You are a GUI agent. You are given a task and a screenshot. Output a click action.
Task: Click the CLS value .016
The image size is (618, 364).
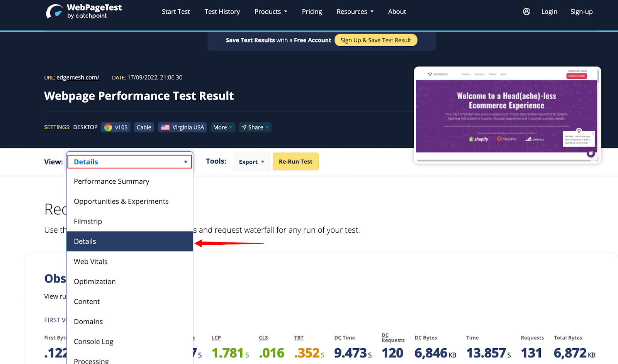(272, 353)
